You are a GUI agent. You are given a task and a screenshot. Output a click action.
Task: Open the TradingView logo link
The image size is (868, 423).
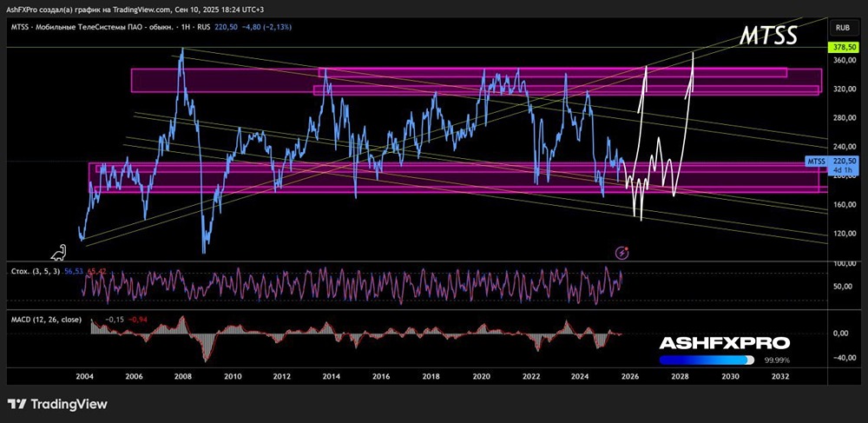[57, 404]
